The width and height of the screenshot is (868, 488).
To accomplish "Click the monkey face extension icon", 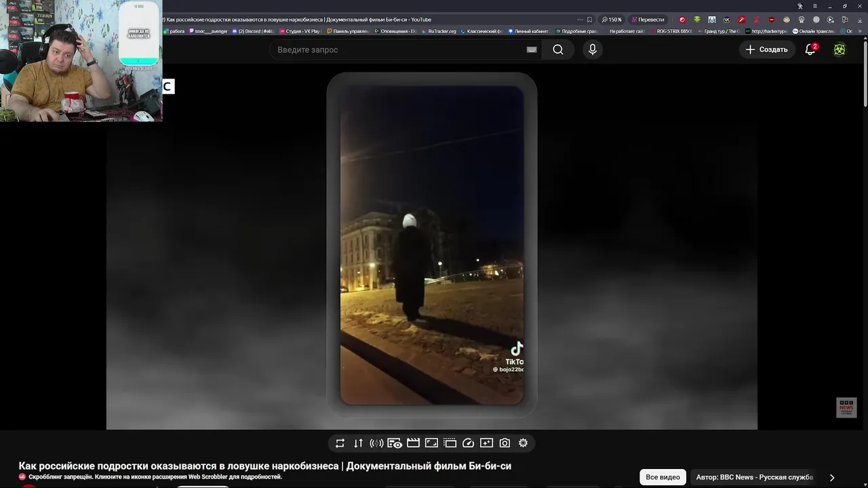I will 787,20.
